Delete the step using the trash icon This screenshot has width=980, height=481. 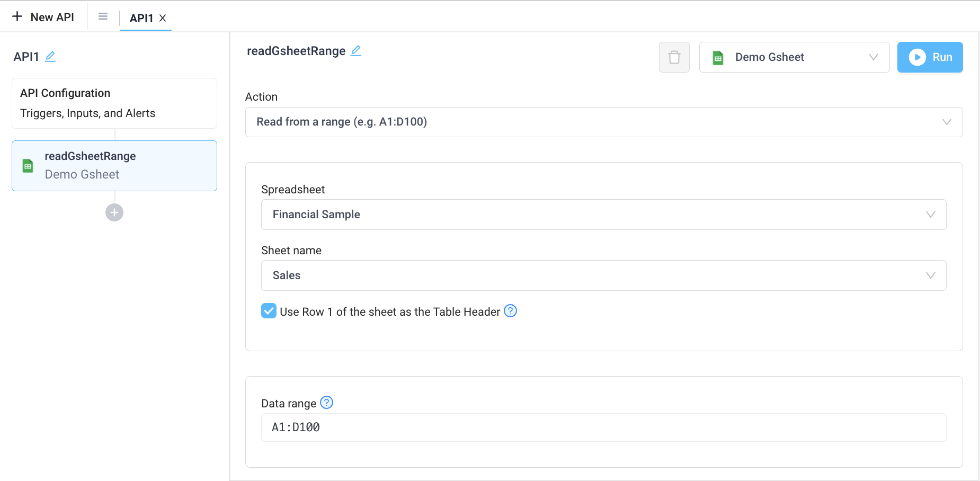click(674, 57)
